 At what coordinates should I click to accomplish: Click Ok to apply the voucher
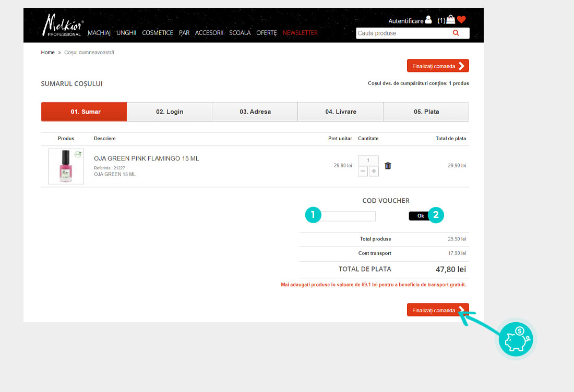(419, 216)
